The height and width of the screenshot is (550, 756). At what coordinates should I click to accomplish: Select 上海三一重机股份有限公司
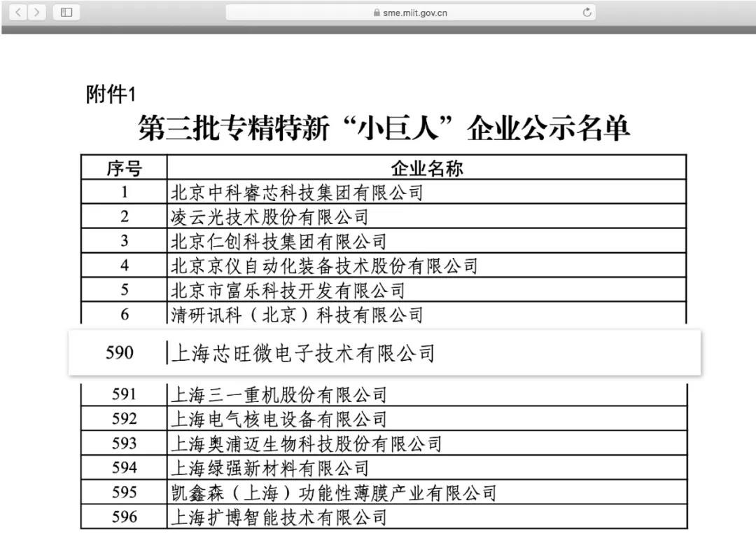coord(279,395)
